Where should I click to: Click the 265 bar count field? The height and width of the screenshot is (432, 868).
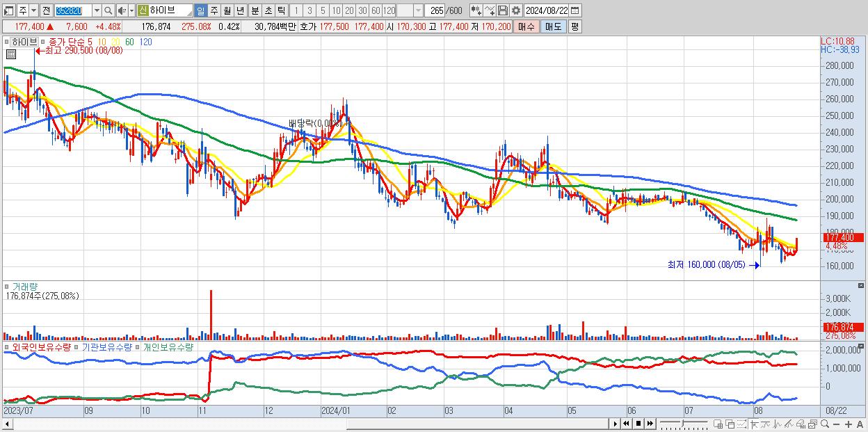click(x=435, y=10)
